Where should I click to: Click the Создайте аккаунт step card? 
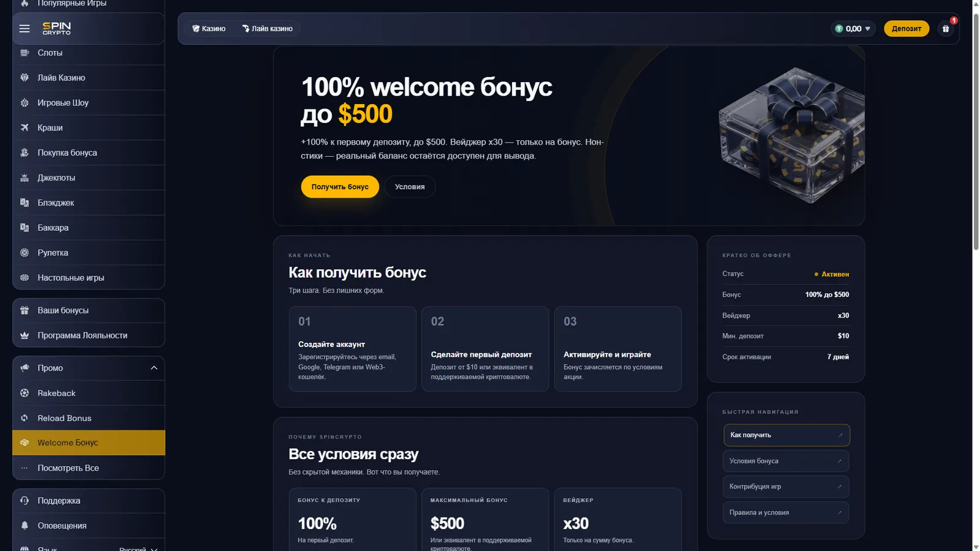[352, 349]
